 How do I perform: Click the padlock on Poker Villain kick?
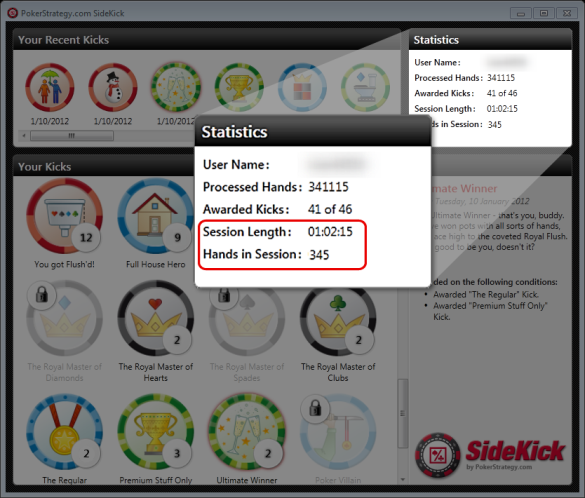(315, 409)
